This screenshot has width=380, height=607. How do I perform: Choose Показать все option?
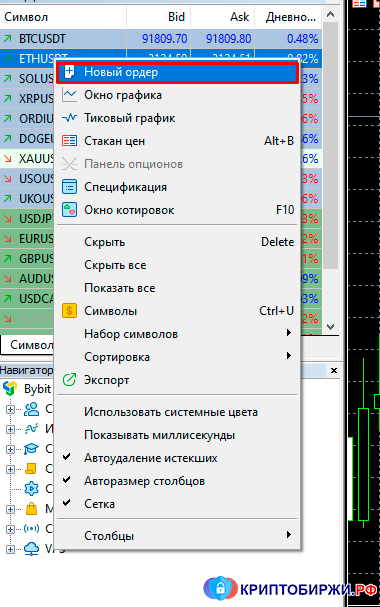177,288
